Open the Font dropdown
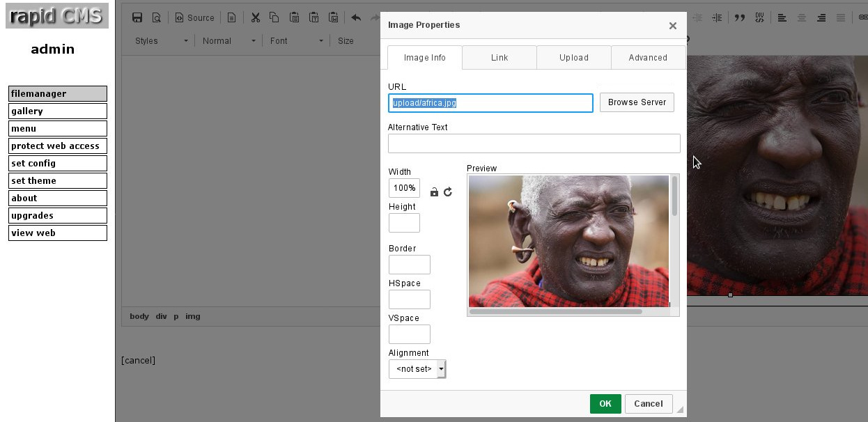Screen dimensions: 868x422 (x=297, y=41)
